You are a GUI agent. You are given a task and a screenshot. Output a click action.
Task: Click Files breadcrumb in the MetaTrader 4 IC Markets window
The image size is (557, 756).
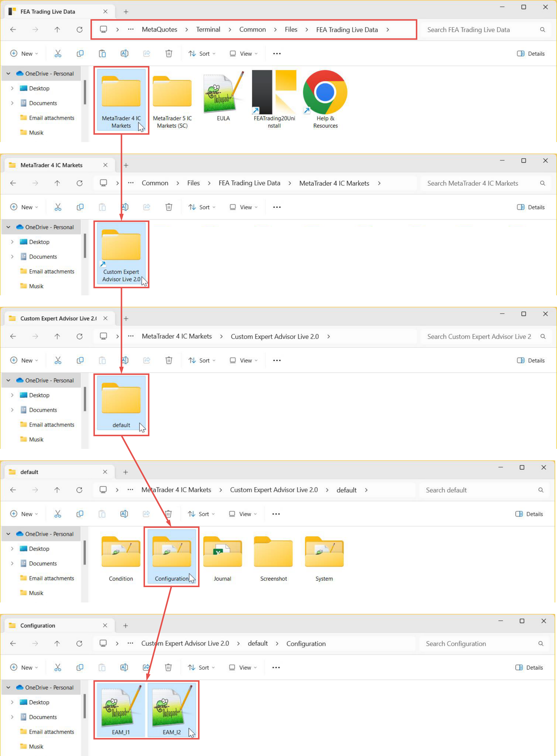(x=194, y=183)
